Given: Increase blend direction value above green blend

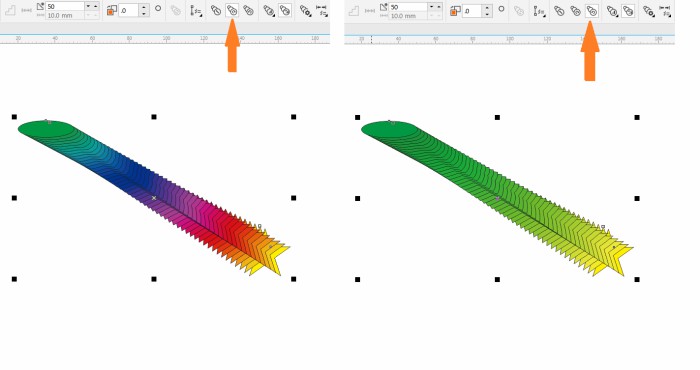Looking at the screenshot, I should click(488, 7).
